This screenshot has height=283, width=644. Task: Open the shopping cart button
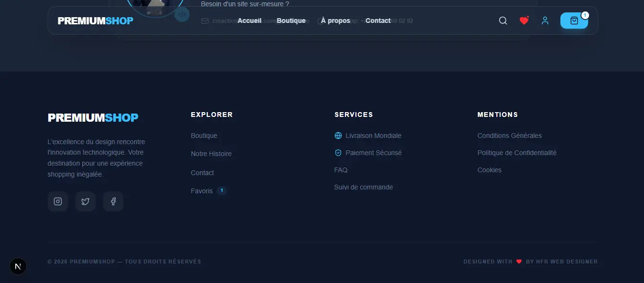pyautogui.click(x=574, y=21)
